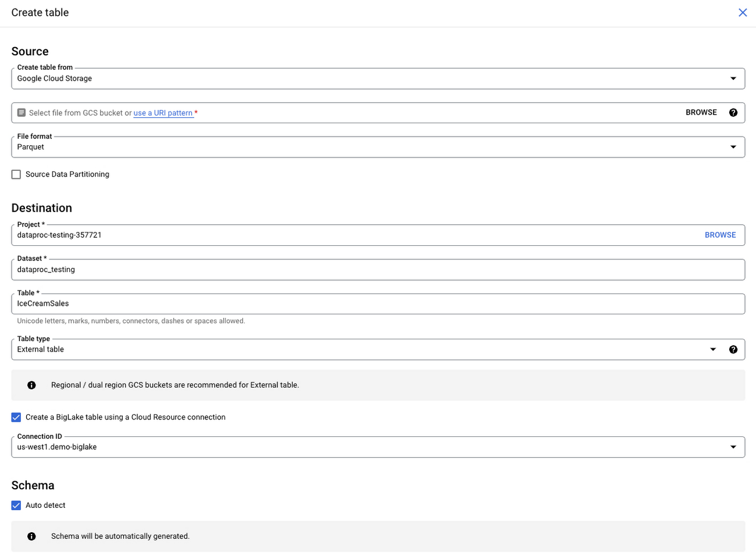Click the 'Schema' section heading
756x559 pixels.
[x=33, y=485]
